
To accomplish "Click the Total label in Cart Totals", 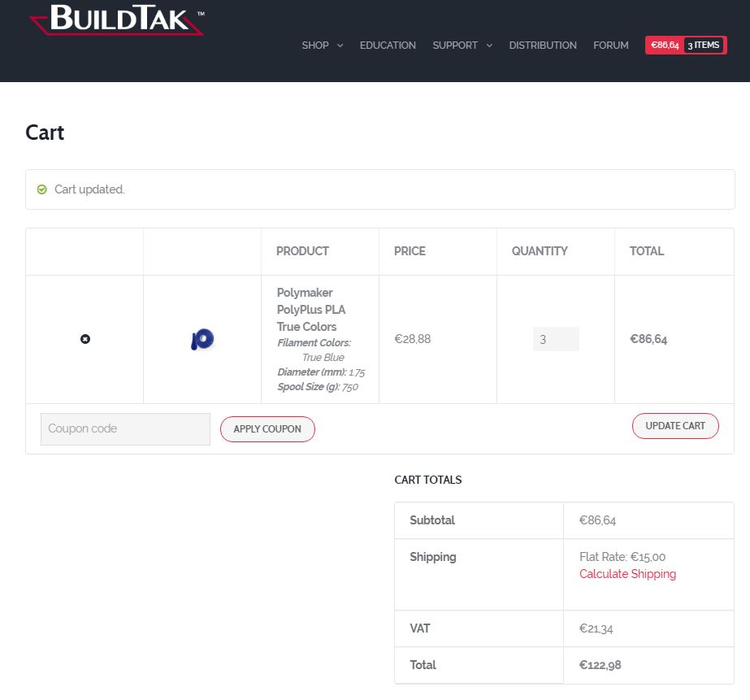I will coord(423,664).
